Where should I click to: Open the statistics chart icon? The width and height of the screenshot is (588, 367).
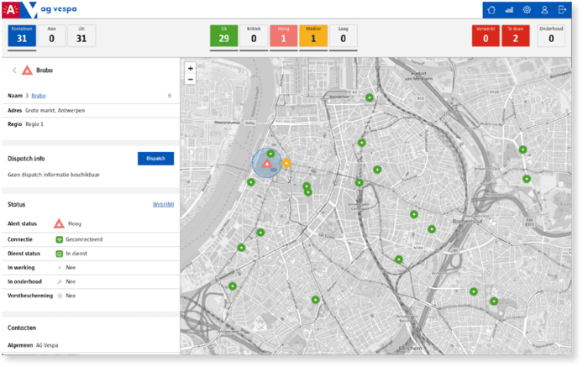(x=509, y=10)
